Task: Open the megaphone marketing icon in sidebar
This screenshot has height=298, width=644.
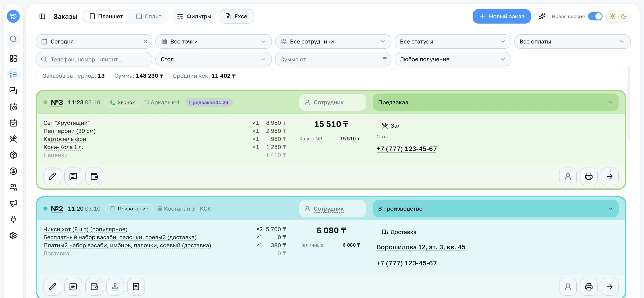Action: pos(13,203)
